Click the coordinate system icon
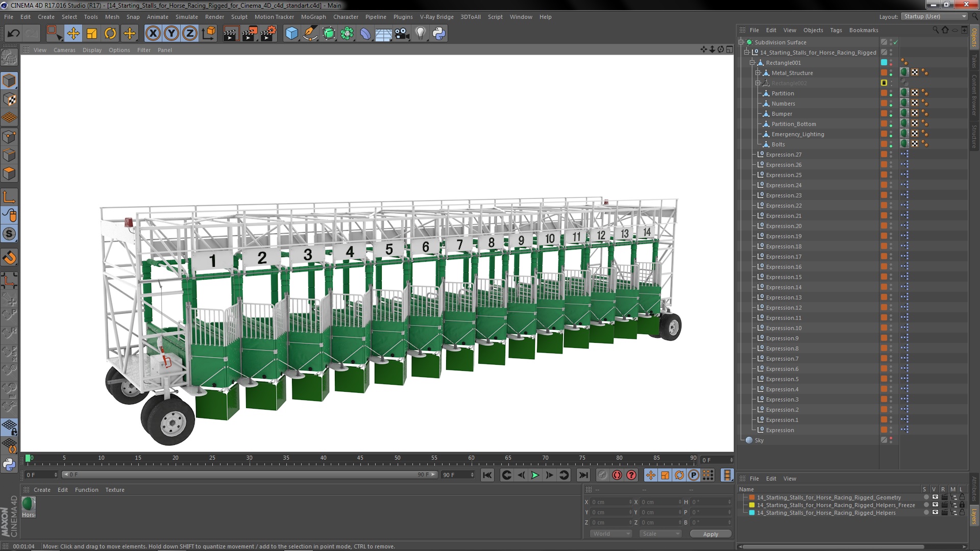Image resolution: width=980 pixels, height=551 pixels. coord(208,34)
